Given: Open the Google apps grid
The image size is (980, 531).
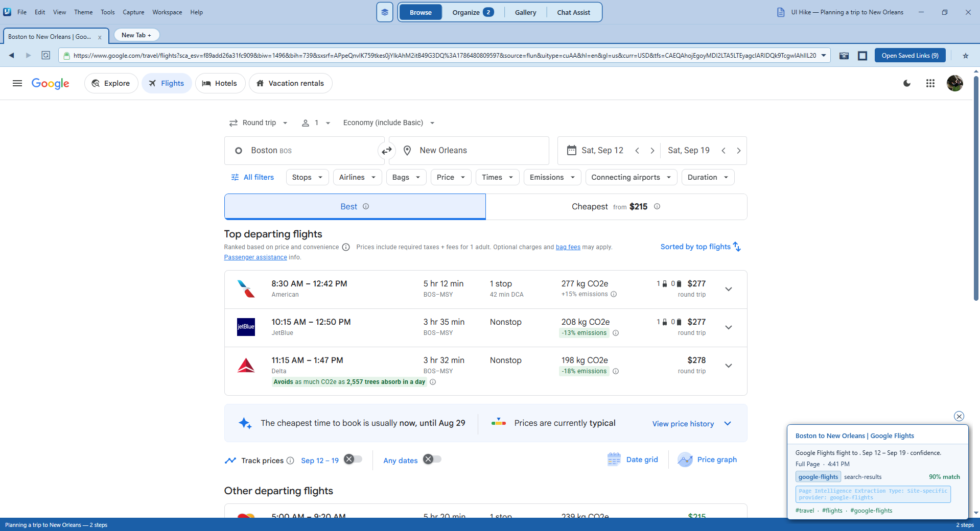Looking at the screenshot, I should click(x=930, y=83).
